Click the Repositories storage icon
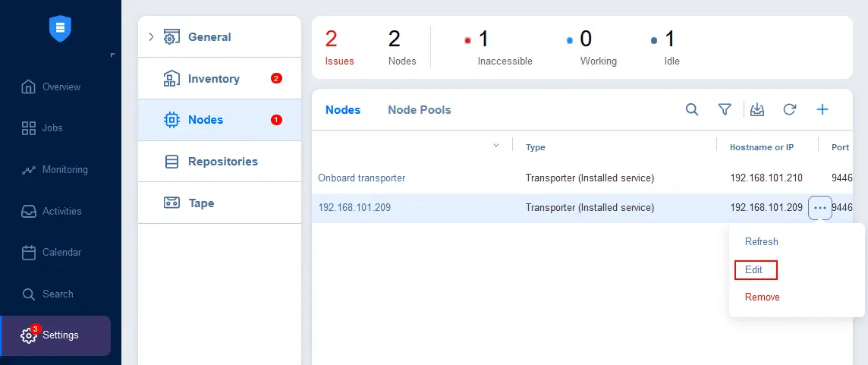Viewport: 868px width, 365px height. [172, 162]
